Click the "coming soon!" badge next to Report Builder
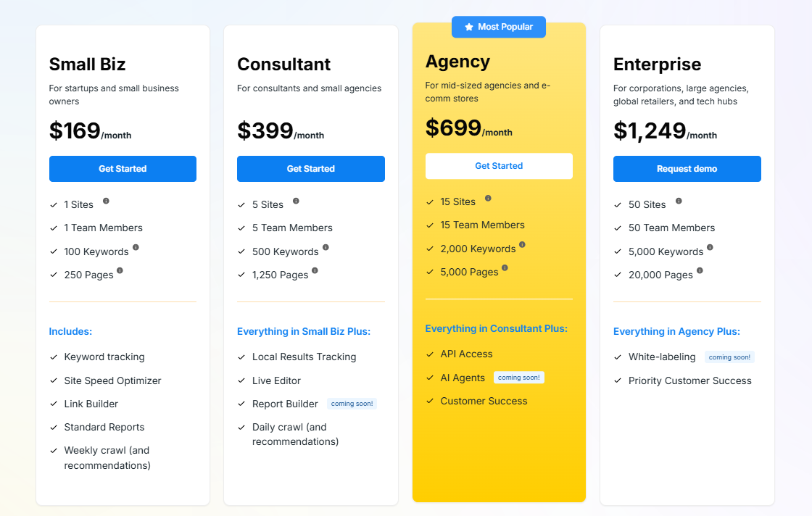Screen dimensions: 812x516 [352, 403]
